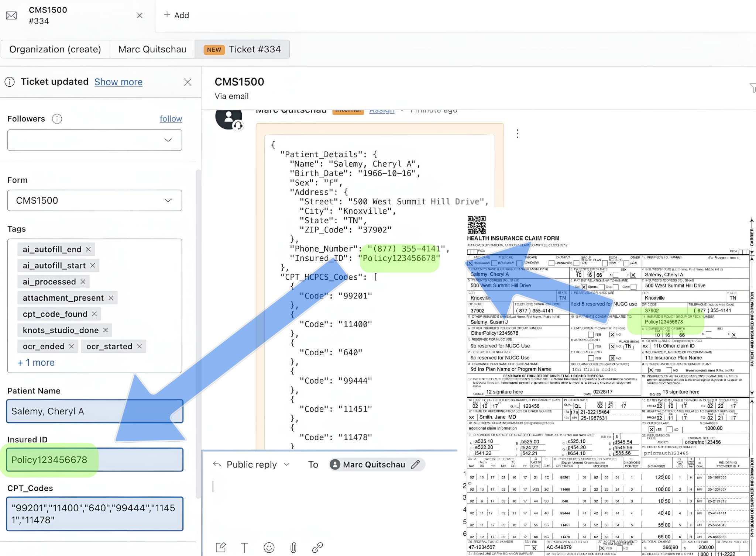The height and width of the screenshot is (556, 756).
Task: Click the compose draft icon below reply
Action: tap(221, 548)
